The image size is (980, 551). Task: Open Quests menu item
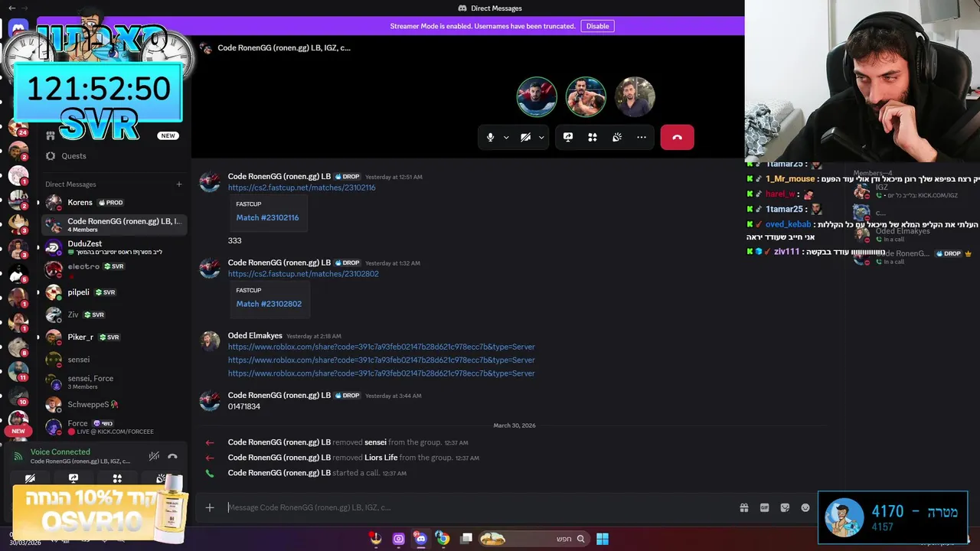click(x=114, y=156)
